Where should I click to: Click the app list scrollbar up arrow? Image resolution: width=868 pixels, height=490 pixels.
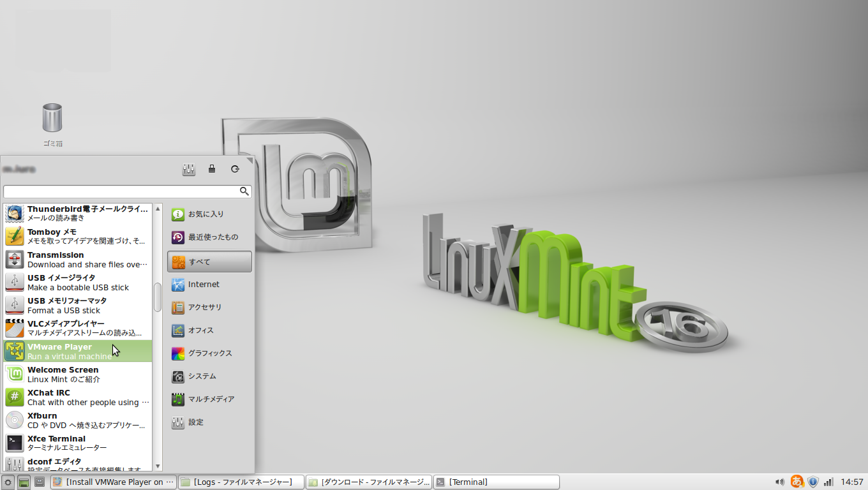158,208
